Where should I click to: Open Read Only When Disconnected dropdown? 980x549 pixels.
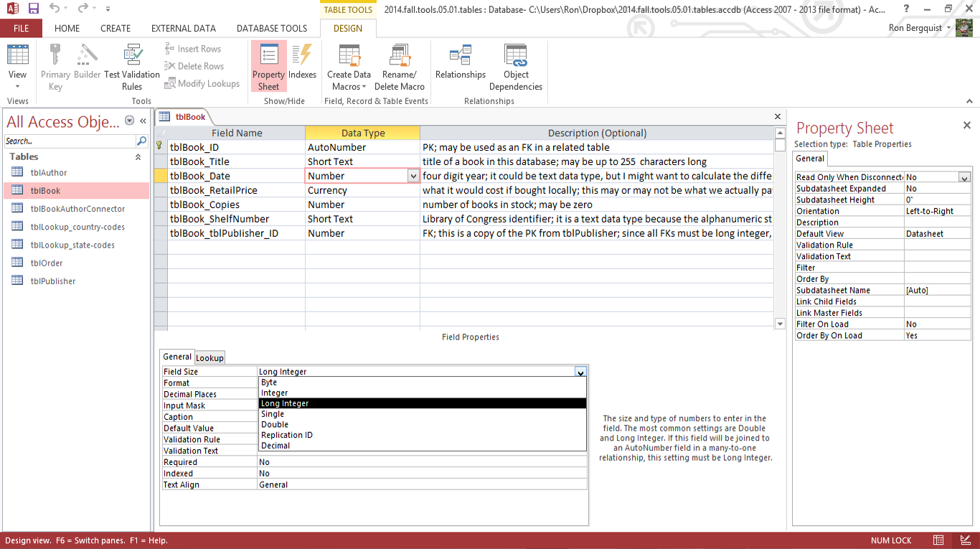coord(964,177)
